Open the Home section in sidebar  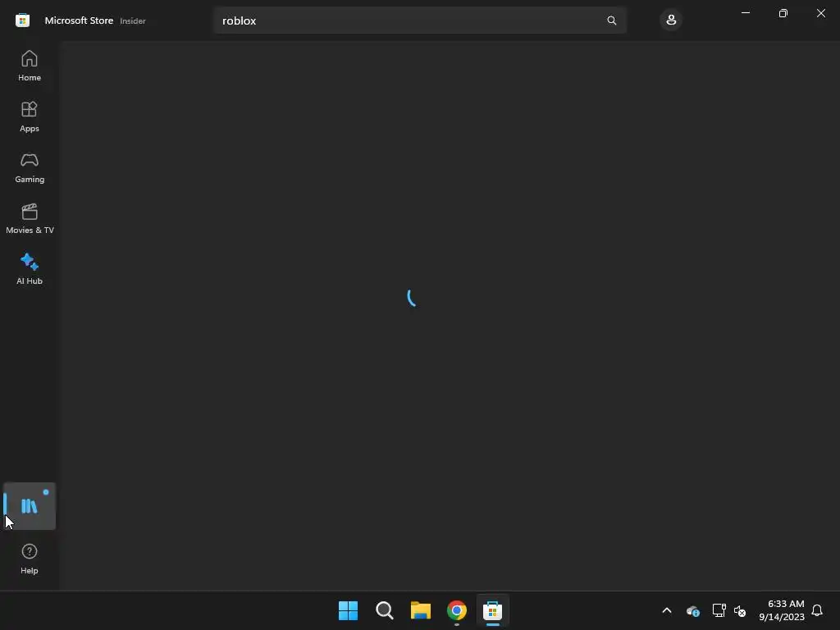pos(30,66)
